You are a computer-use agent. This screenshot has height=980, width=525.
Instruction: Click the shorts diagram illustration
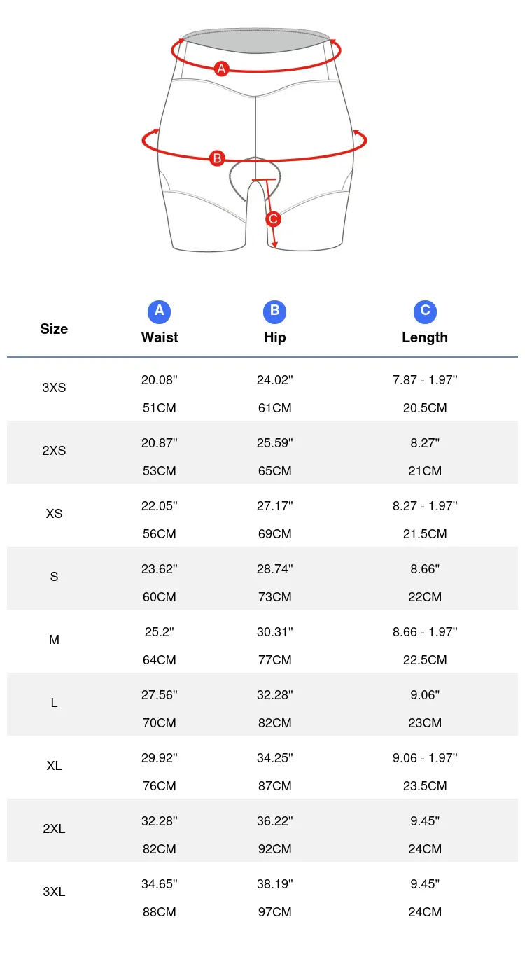(x=255, y=140)
